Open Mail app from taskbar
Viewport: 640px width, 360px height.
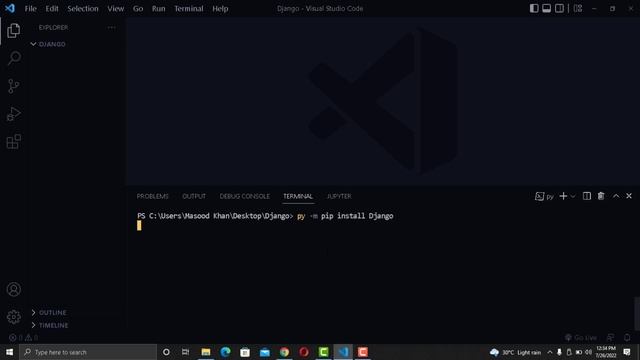(x=264, y=352)
